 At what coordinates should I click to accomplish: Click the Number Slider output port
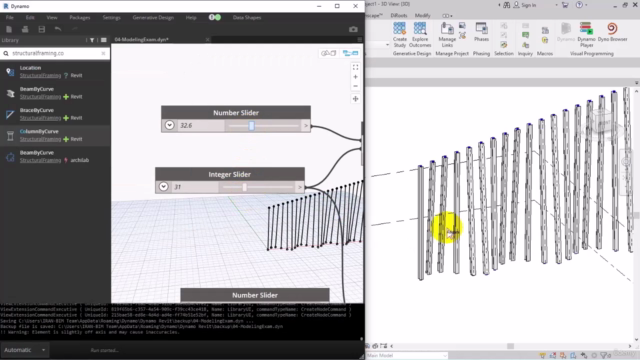click(x=306, y=126)
